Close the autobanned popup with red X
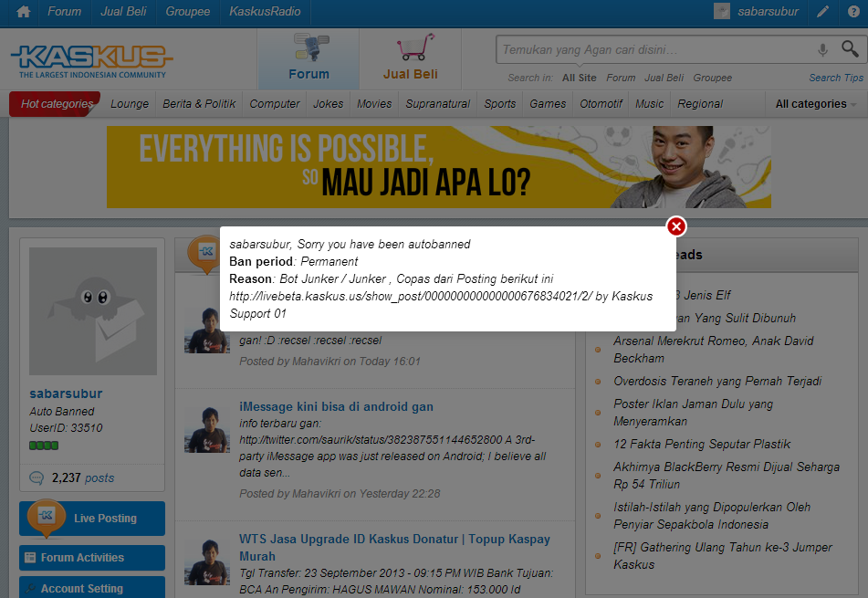This screenshot has width=868, height=598. (x=676, y=226)
